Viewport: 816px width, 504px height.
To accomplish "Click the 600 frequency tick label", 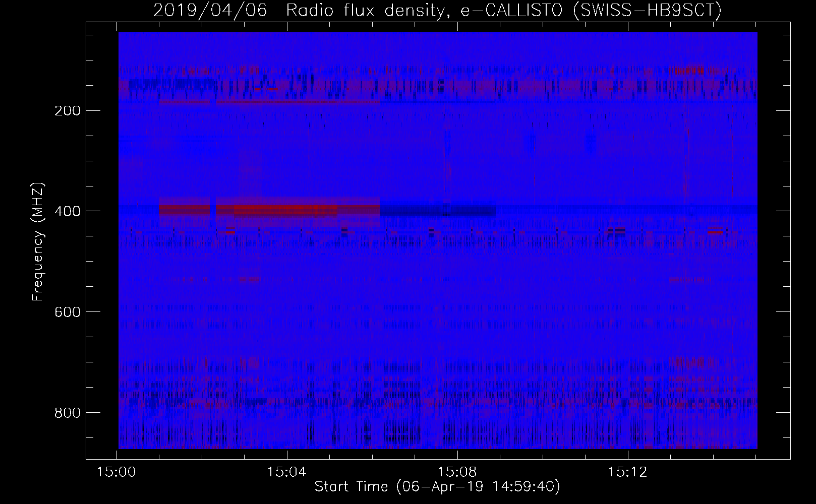I will pos(67,312).
